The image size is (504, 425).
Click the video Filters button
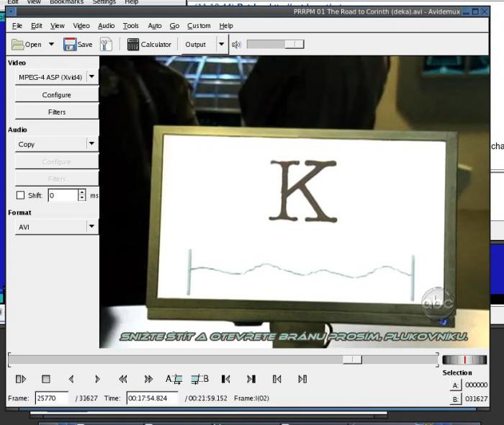pos(57,112)
